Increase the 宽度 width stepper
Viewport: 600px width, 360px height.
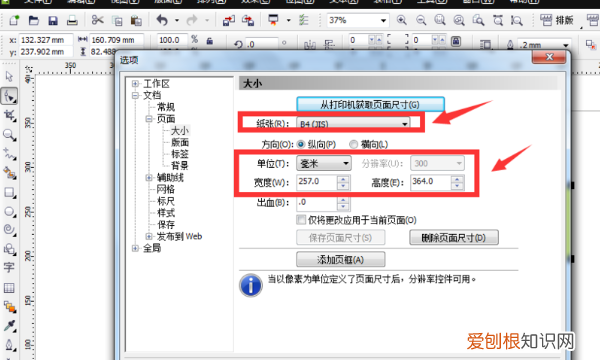pos(343,179)
